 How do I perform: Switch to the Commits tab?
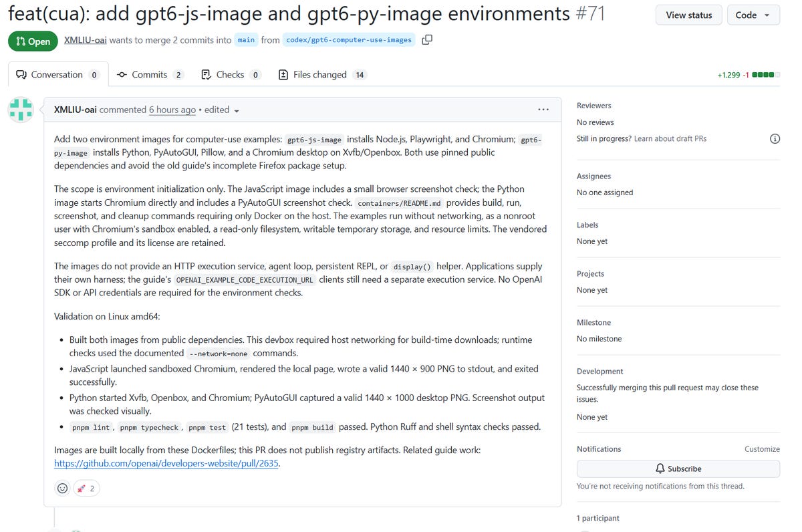pos(150,75)
